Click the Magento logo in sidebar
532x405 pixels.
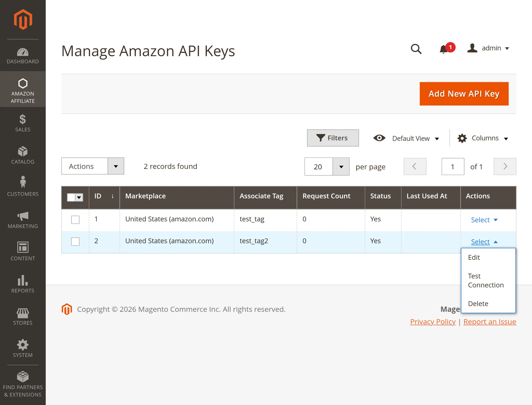click(x=23, y=20)
